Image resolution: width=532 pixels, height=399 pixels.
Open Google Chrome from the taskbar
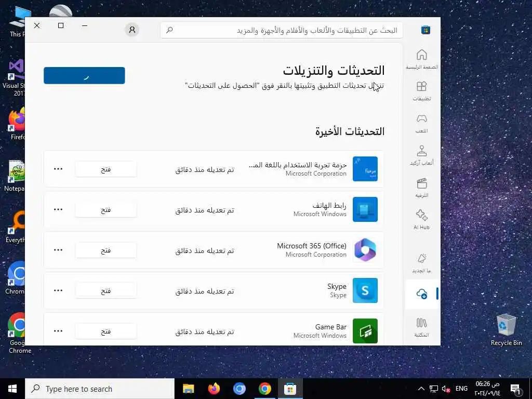tap(264, 389)
